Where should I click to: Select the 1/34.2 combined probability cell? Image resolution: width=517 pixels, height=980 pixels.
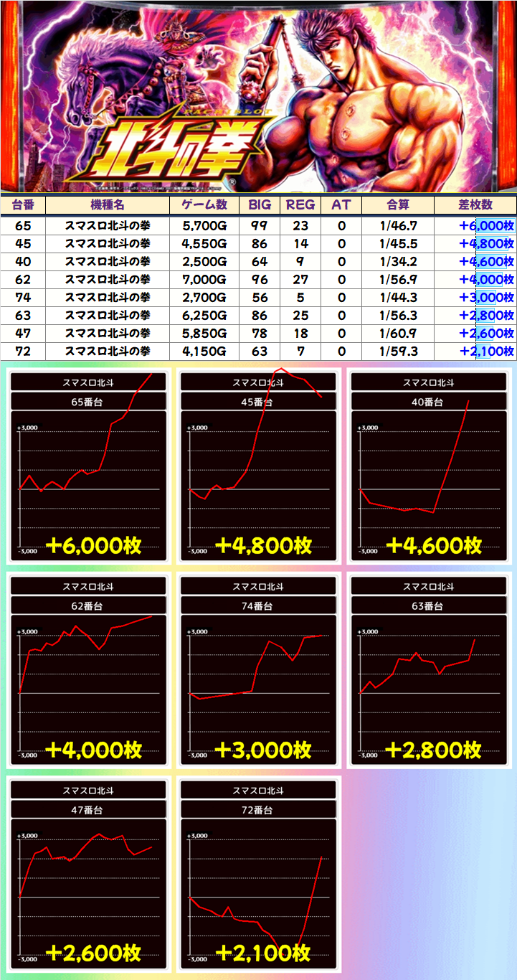(398, 261)
